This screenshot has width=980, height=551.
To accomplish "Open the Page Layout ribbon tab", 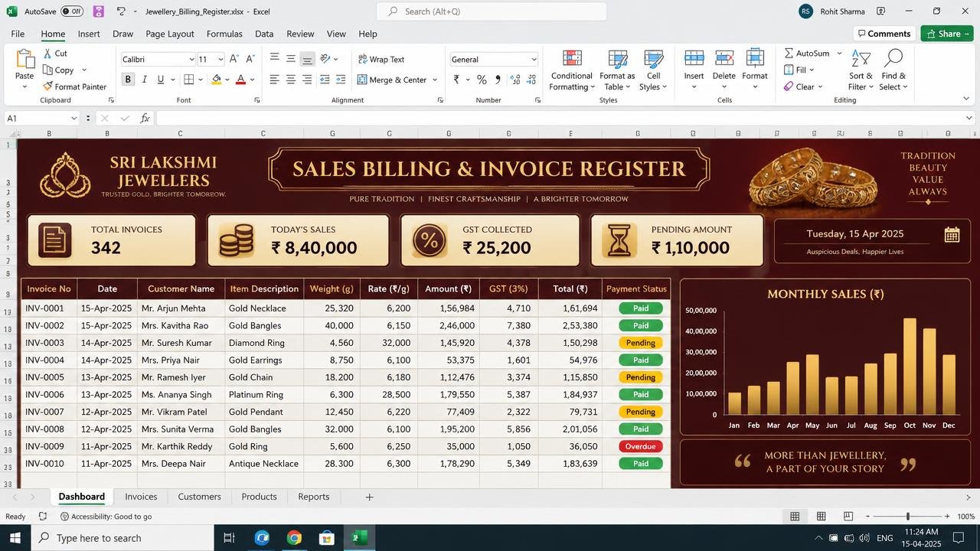I will [170, 34].
